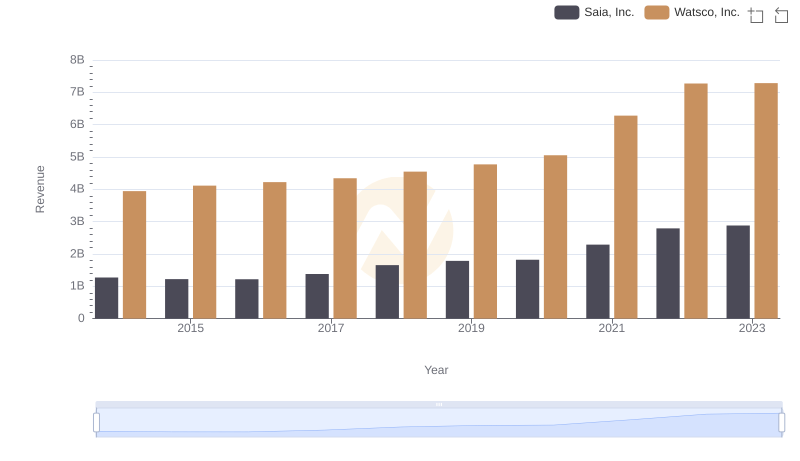Click the Watsco bar for 2020
This screenshot has width=800, height=461.
click(556, 237)
